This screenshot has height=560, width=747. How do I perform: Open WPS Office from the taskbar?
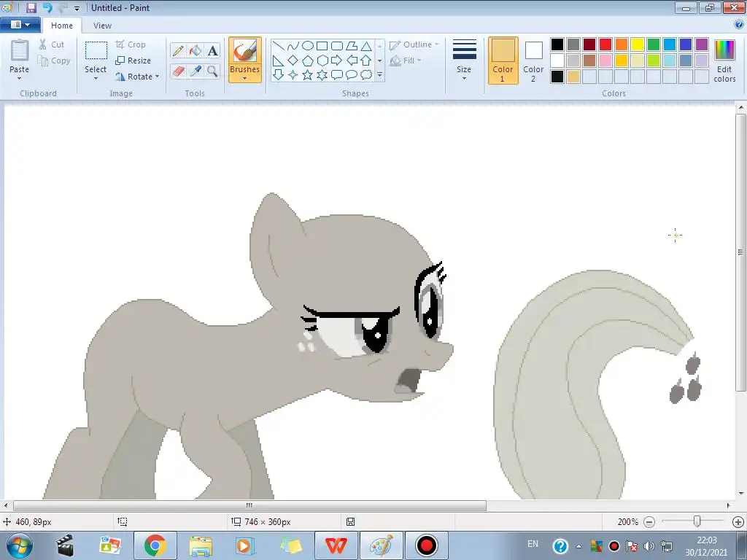pyautogui.click(x=336, y=545)
